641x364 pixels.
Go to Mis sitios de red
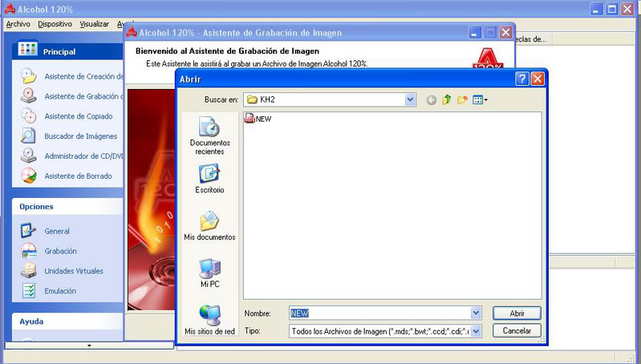(209, 320)
